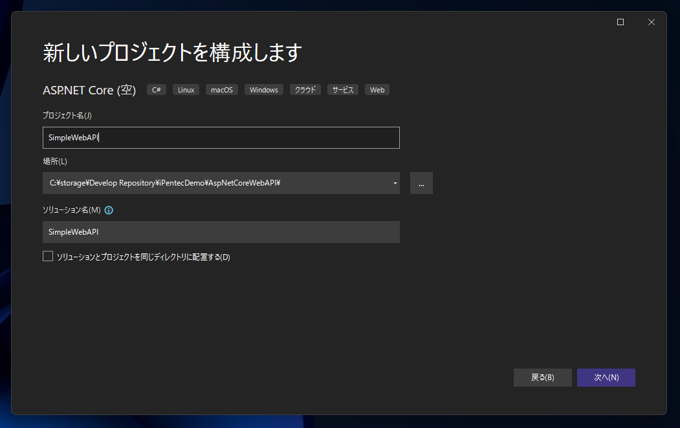Image resolution: width=680 pixels, height=428 pixels.
Task: Open the location path dropdown
Action: [395, 183]
